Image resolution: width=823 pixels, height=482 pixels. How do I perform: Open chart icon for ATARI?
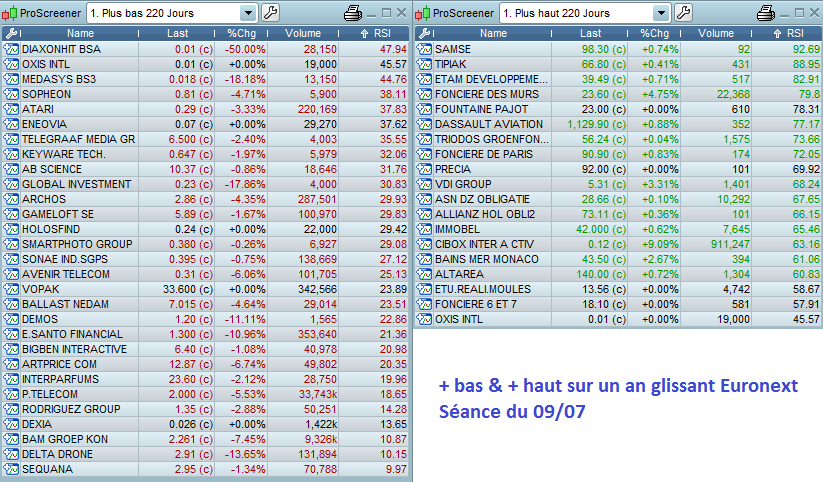pyautogui.click(x=11, y=109)
